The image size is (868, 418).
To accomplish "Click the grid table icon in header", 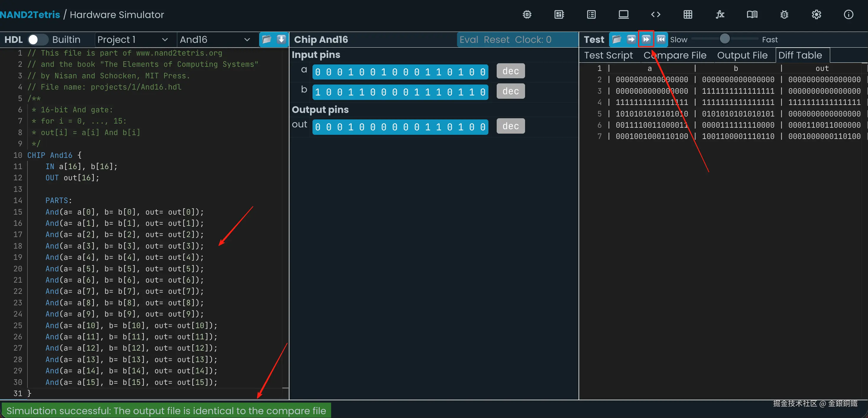I will pyautogui.click(x=688, y=14).
